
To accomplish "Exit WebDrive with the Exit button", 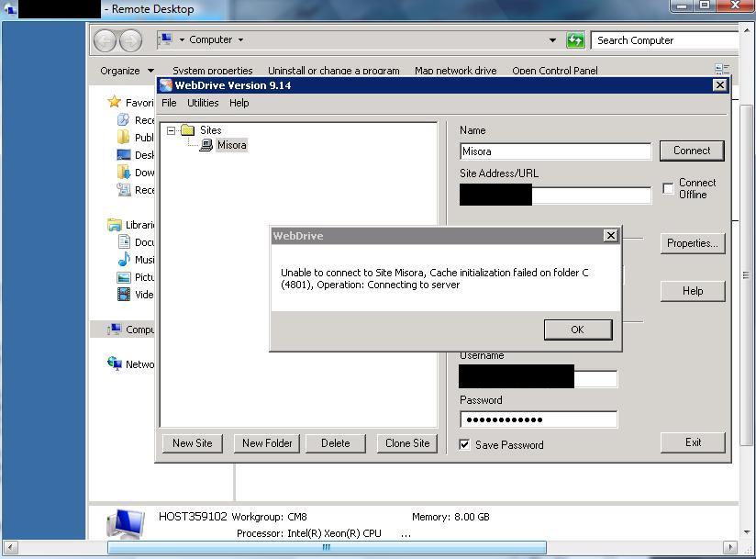I will pyautogui.click(x=693, y=442).
